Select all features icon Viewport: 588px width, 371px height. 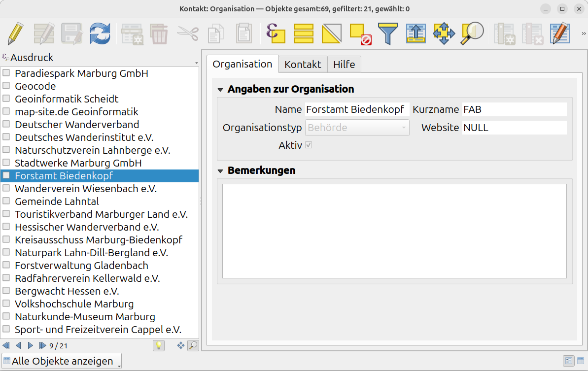(304, 34)
